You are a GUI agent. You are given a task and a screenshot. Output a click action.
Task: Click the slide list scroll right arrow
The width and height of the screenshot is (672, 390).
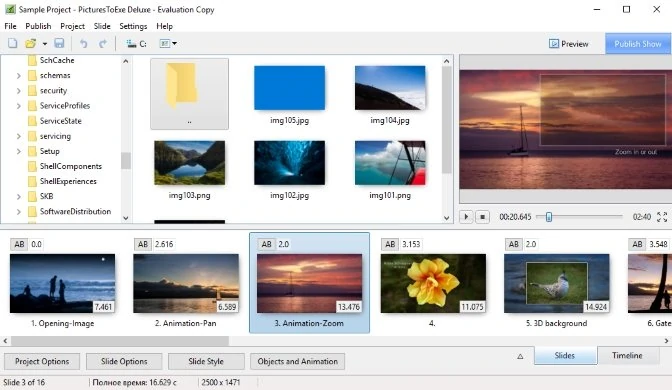pyautogui.click(x=666, y=341)
